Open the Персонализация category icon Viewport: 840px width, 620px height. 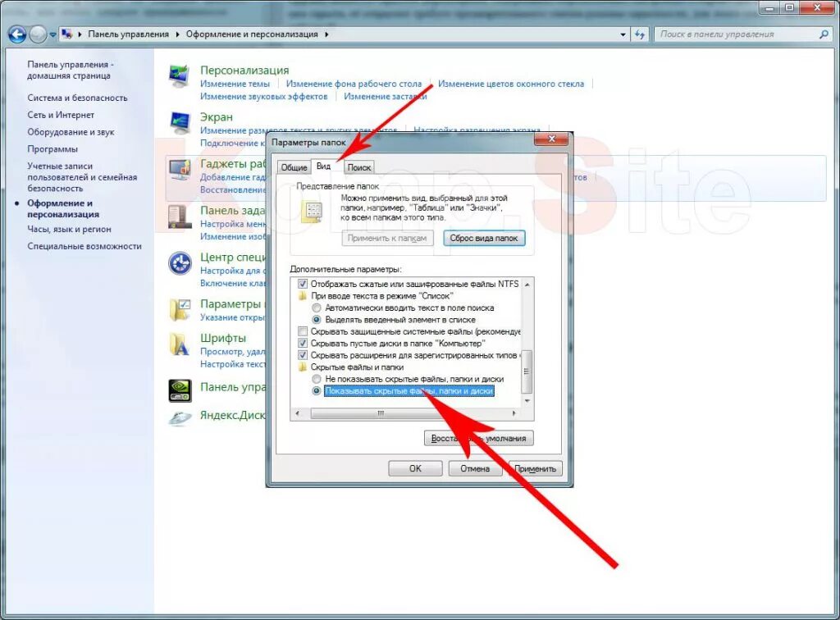[x=180, y=76]
